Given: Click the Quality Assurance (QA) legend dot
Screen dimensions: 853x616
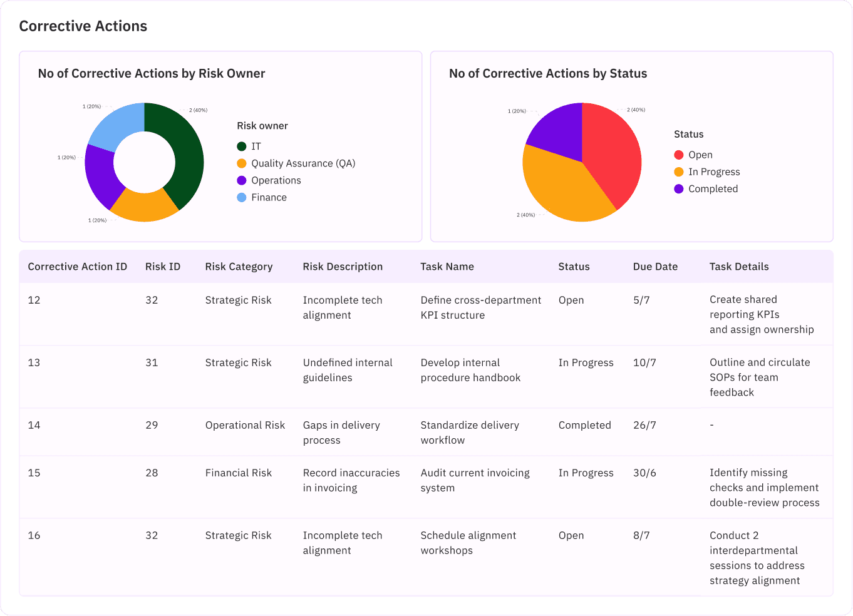Looking at the screenshot, I should 242,163.
